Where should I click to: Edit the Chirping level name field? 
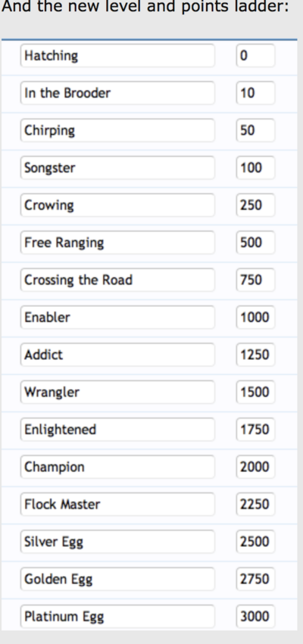117,130
